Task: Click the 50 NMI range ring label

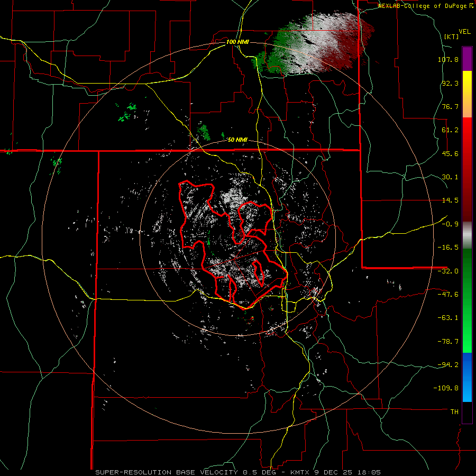Action: [237, 140]
